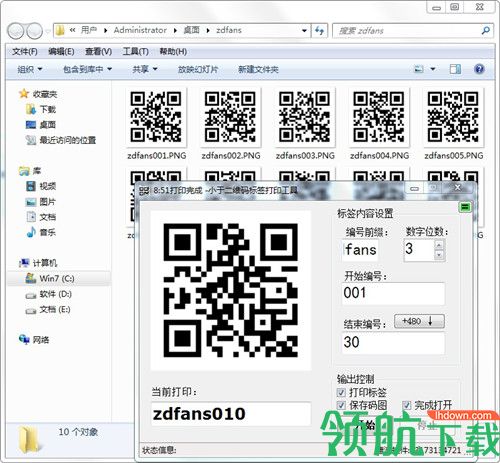500x463 pixels.
Task: Click the search magnifier icon
Action: click(x=486, y=31)
